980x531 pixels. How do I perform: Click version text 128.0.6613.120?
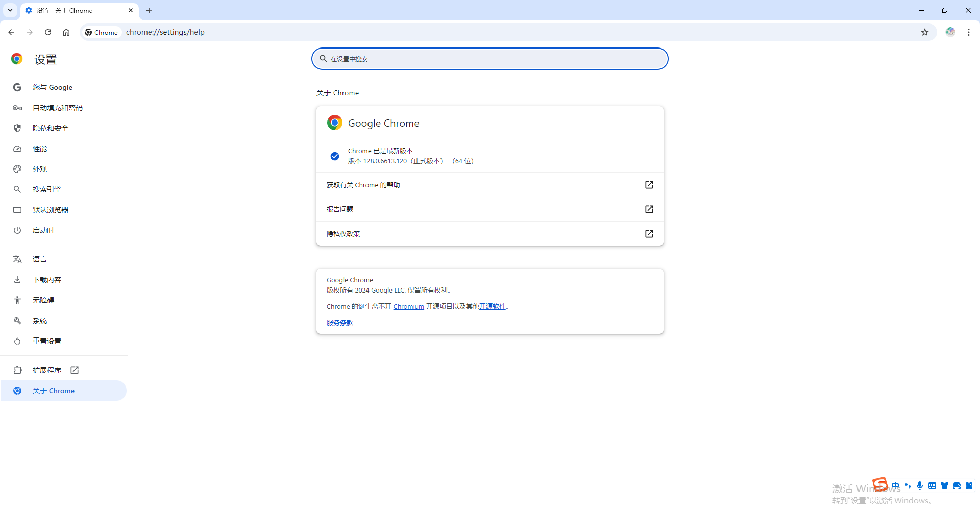click(x=385, y=161)
